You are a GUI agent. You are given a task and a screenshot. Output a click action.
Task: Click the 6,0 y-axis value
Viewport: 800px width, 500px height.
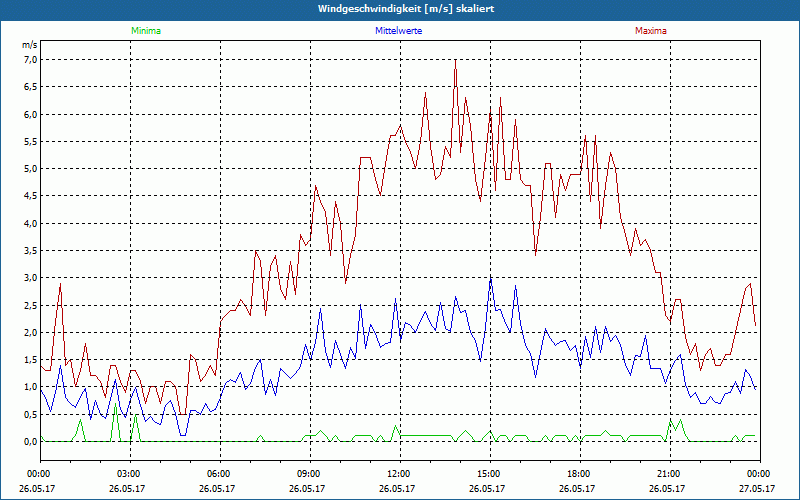click(x=31, y=114)
